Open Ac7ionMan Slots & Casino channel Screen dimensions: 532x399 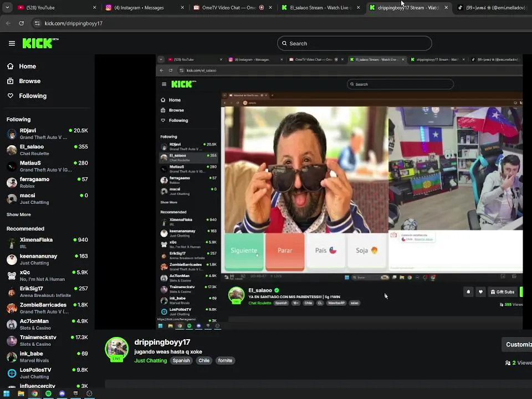click(48, 324)
